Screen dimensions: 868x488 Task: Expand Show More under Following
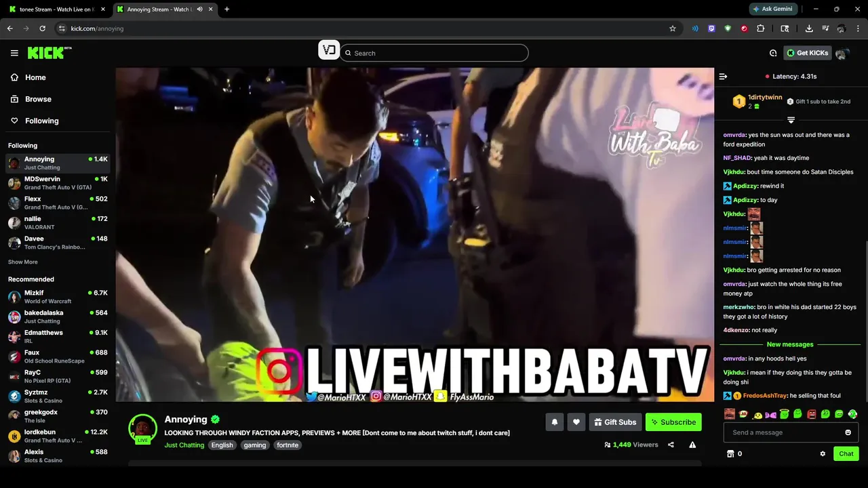click(x=22, y=262)
